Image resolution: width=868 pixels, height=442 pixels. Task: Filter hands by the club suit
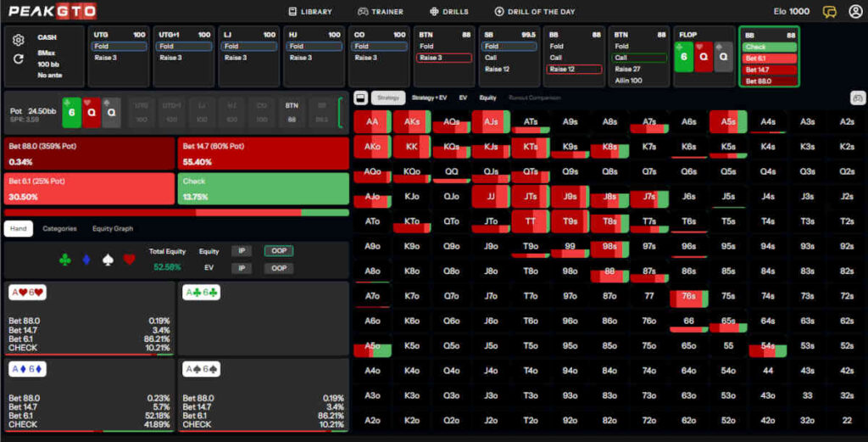pyautogui.click(x=65, y=260)
